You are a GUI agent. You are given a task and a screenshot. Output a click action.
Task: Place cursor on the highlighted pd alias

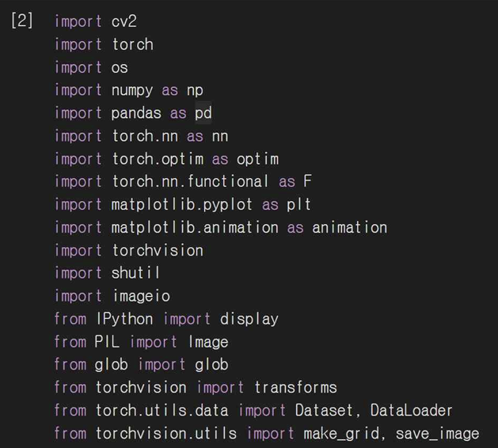[203, 113]
